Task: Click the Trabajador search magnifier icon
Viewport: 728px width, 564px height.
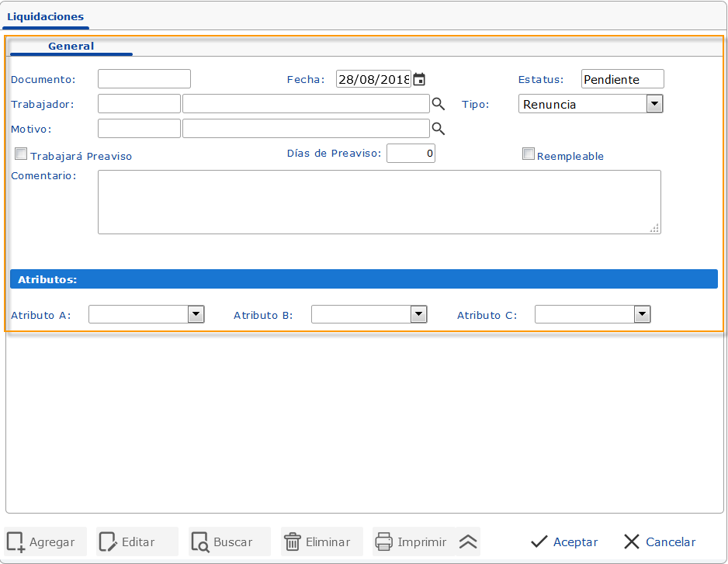Action: pos(439,104)
